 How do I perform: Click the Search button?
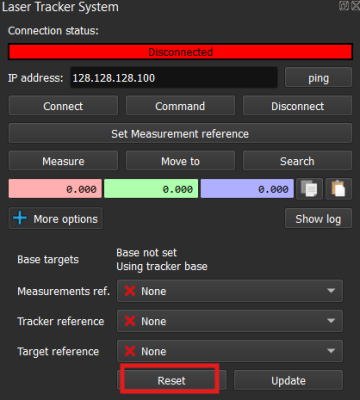[297, 161]
